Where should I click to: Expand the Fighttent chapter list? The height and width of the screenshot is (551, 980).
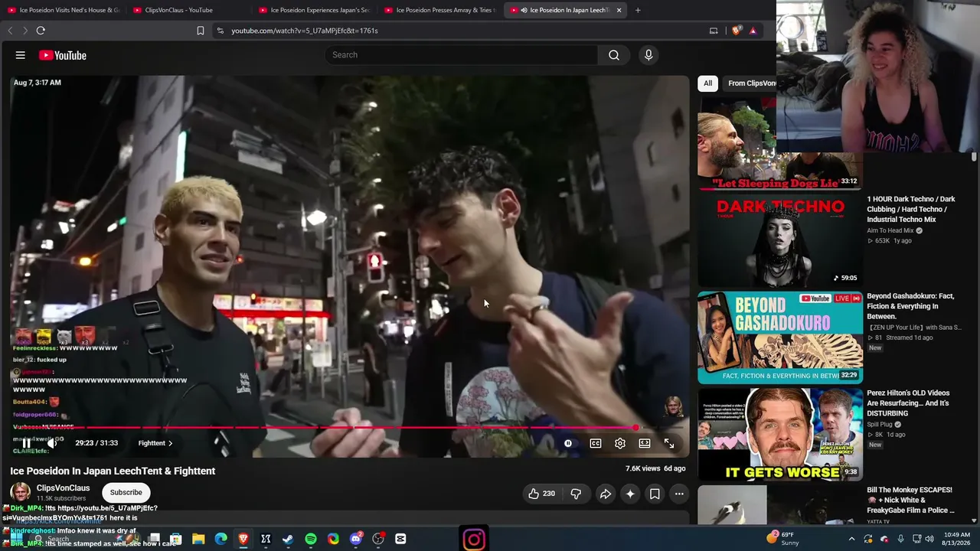pyautogui.click(x=155, y=443)
